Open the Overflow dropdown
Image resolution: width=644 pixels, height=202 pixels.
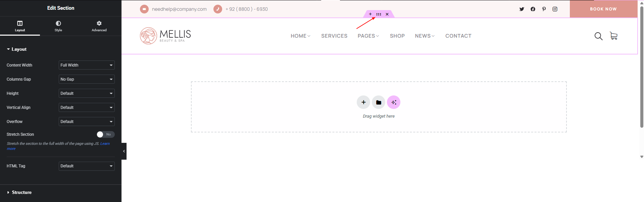87,122
